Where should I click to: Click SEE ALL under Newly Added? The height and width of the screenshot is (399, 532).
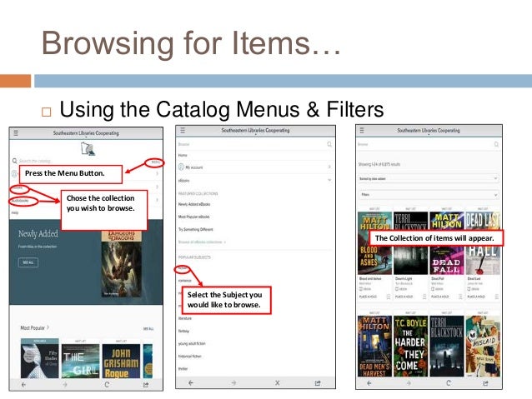pyautogui.click(x=28, y=262)
